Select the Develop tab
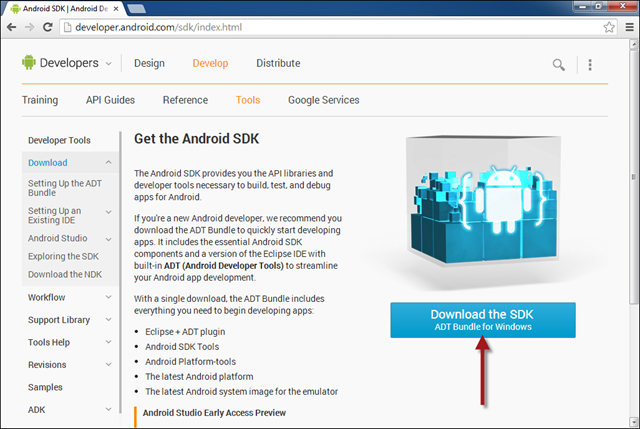 pyautogui.click(x=210, y=63)
